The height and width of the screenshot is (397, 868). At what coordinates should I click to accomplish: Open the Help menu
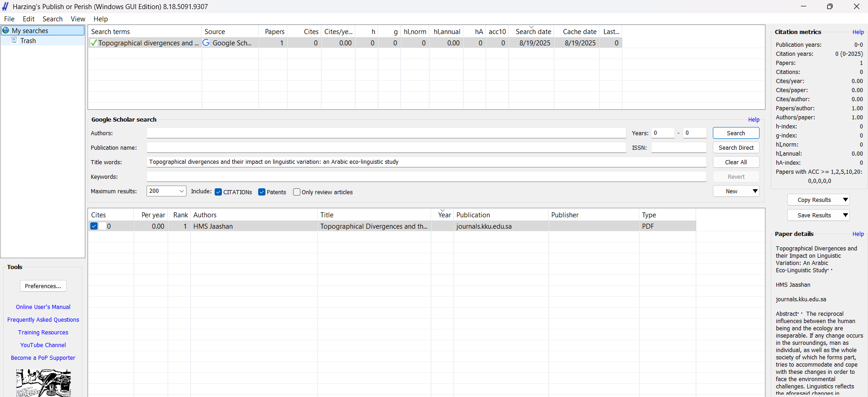[x=101, y=19]
